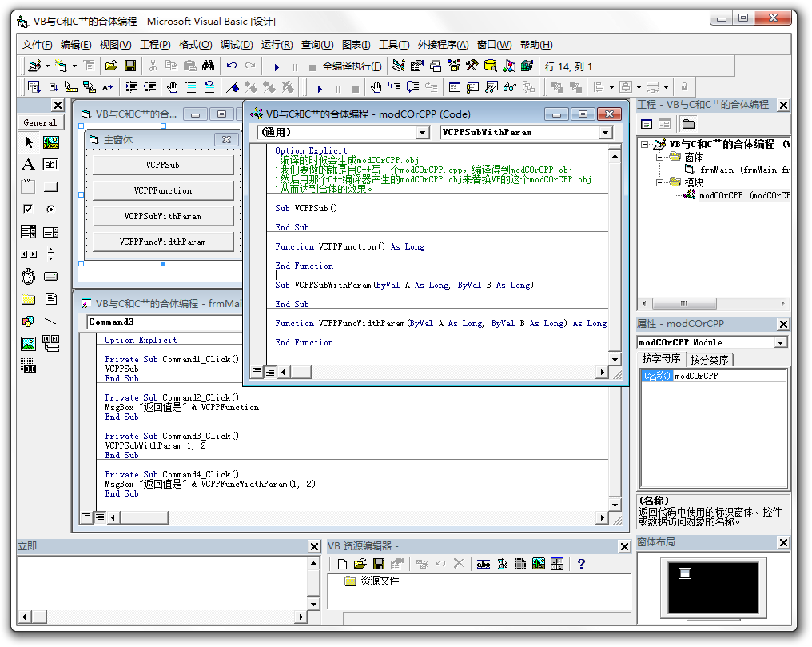The image size is (812, 647).
Task: Open project with the toolbar folder icon
Action: tap(111, 66)
